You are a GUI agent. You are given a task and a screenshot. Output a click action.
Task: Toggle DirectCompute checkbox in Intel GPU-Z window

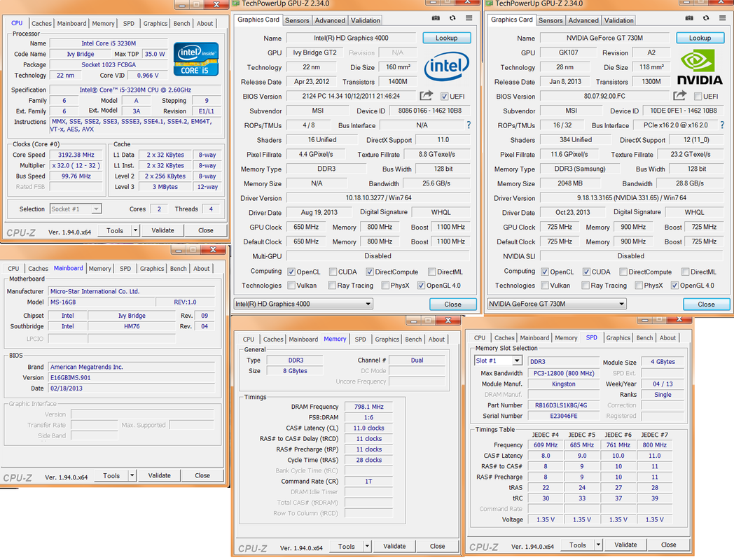[x=370, y=272]
